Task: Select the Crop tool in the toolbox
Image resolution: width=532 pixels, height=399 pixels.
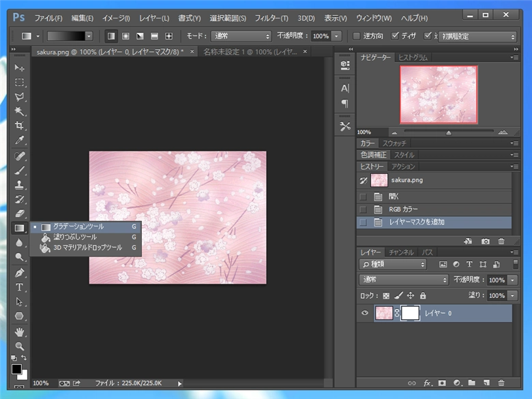Action: pyautogui.click(x=20, y=125)
